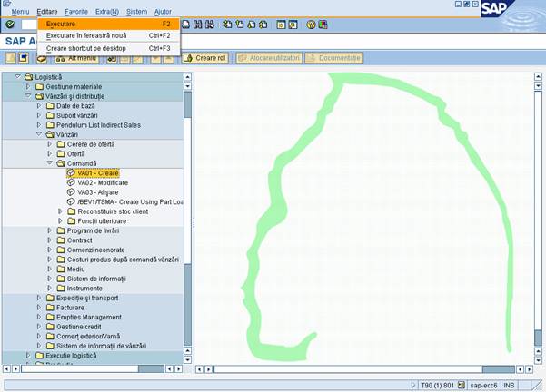Expand the status bar arrow triangle

point(413,385)
